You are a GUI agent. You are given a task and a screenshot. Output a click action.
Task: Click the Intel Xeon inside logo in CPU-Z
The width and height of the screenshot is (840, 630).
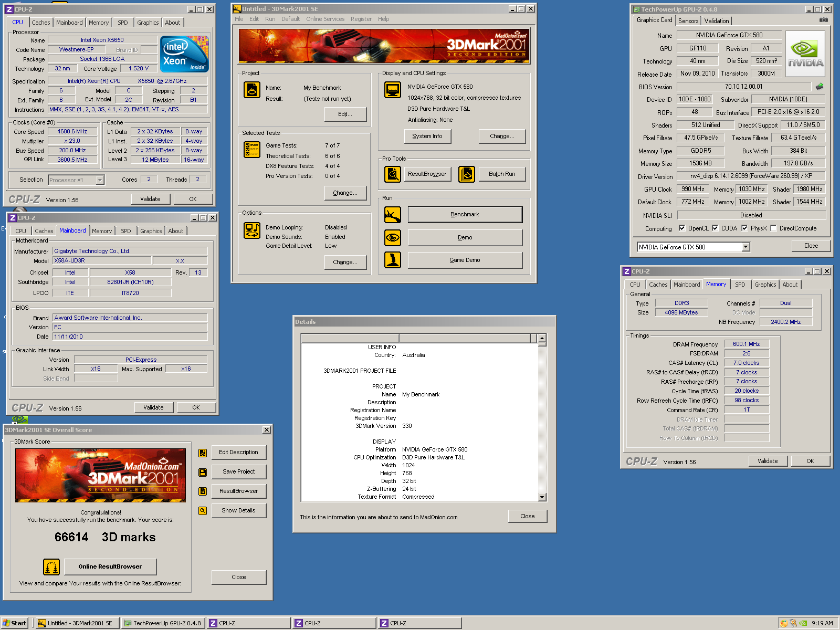click(185, 54)
